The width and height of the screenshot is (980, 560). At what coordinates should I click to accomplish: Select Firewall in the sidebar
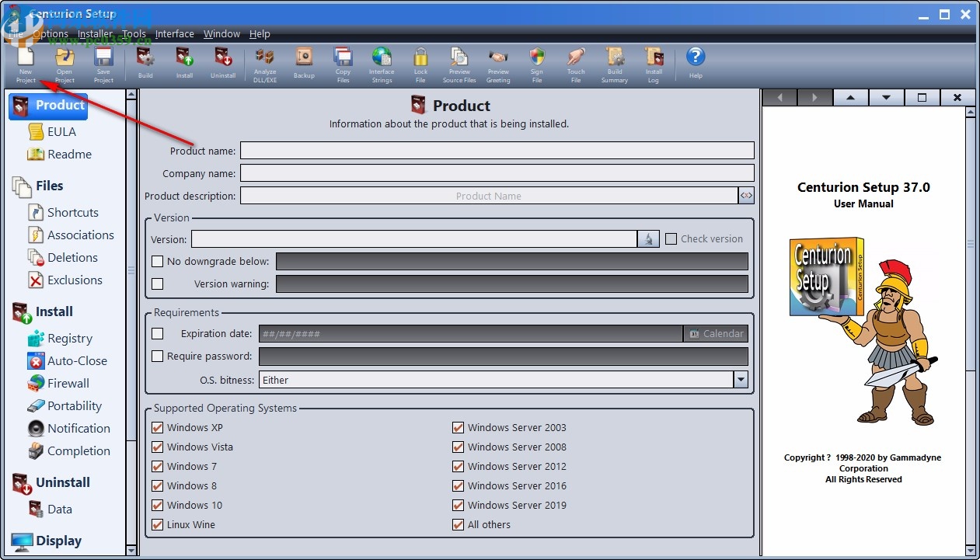[x=68, y=384]
